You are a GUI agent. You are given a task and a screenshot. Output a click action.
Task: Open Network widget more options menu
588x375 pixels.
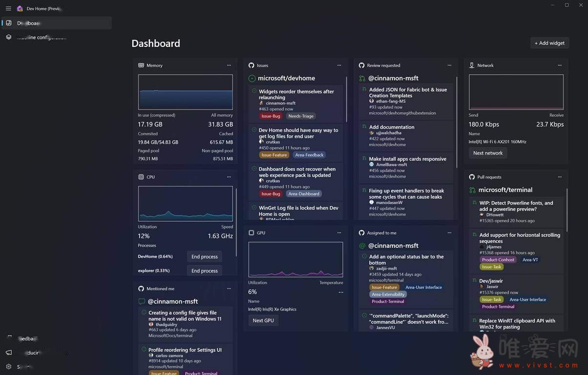tap(560, 65)
